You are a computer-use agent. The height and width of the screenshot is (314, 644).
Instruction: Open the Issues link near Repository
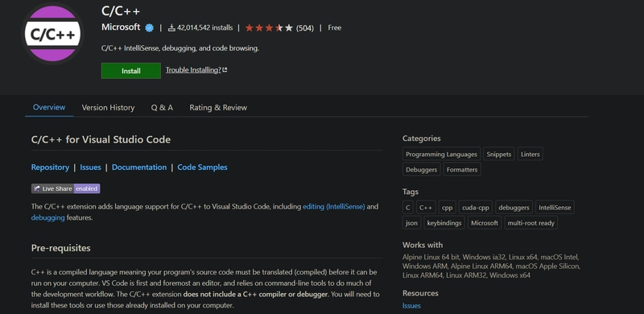90,167
